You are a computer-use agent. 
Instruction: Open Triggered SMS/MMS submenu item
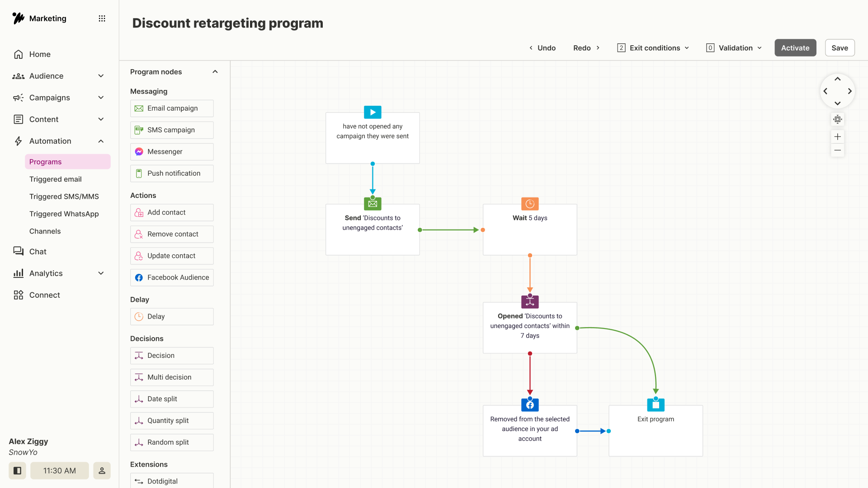point(64,197)
